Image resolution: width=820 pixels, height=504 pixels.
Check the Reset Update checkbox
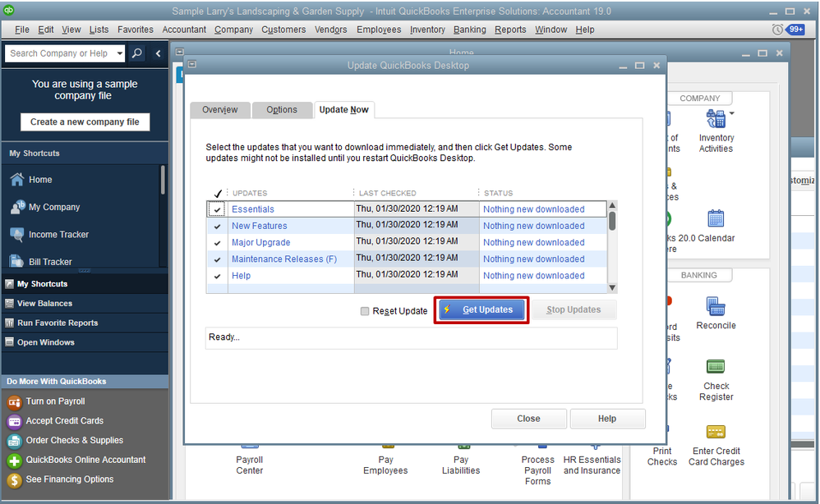[x=365, y=311]
